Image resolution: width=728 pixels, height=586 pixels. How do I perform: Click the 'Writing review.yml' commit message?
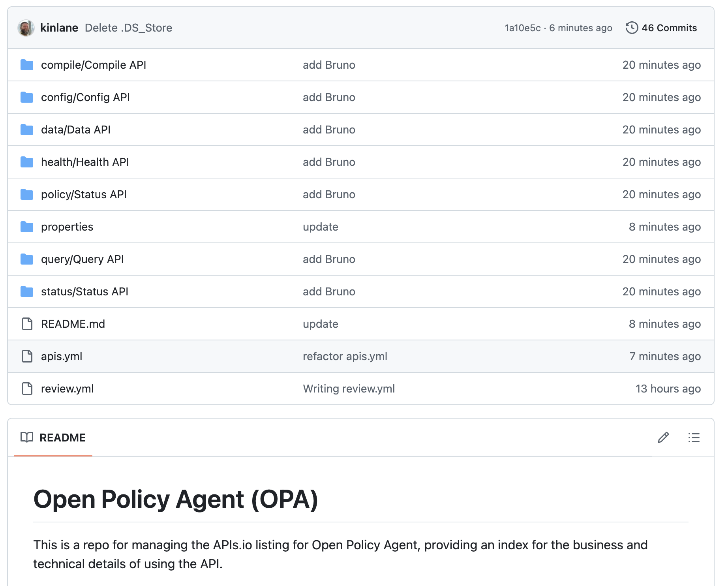point(349,389)
